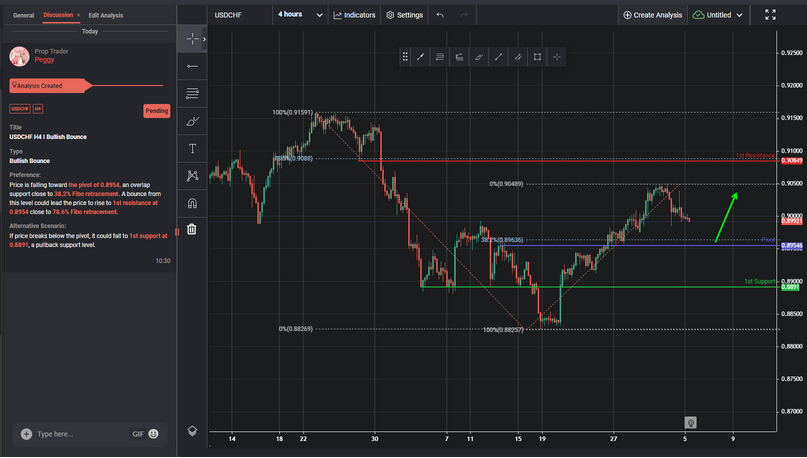
Task: Select the crosshair cursor tool in left toolbar
Action: pos(192,39)
